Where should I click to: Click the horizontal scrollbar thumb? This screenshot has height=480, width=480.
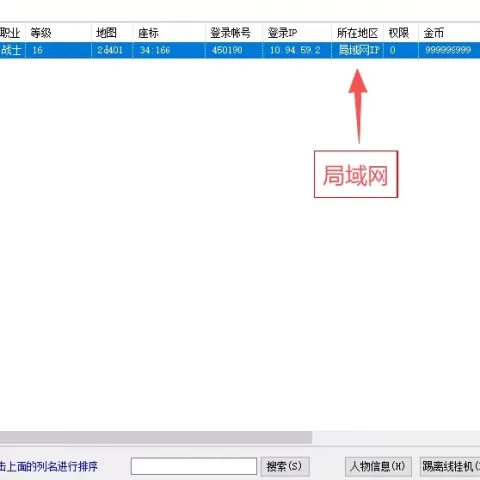tap(156, 437)
